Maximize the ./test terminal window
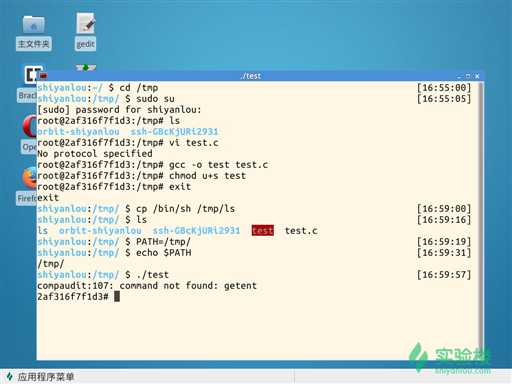This screenshot has width=512, height=384. (468, 76)
